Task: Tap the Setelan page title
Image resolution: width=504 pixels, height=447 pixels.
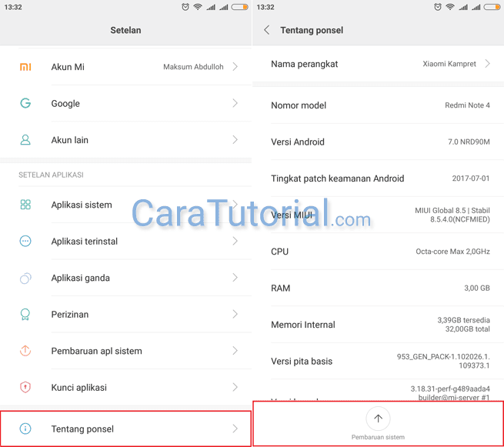Action: pos(125,30)
